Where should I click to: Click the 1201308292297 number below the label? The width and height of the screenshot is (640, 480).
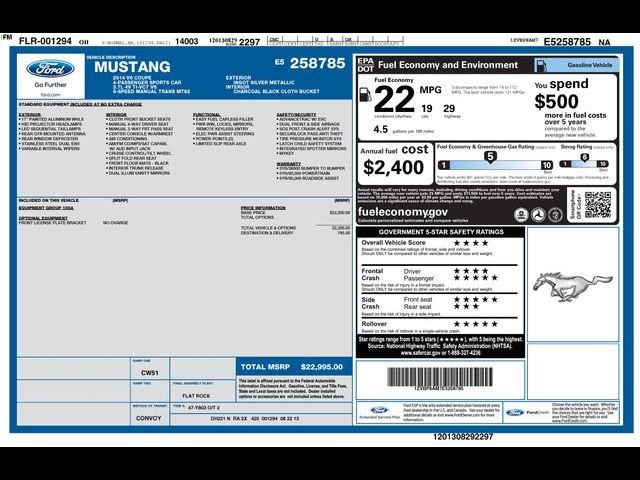tap(463, 437)
